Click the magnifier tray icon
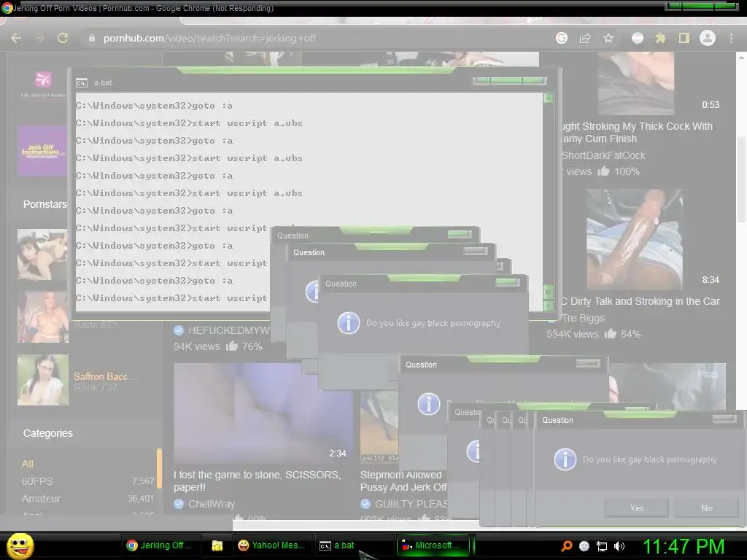This screenshot has width=747, height=560. tap(566, 545)
